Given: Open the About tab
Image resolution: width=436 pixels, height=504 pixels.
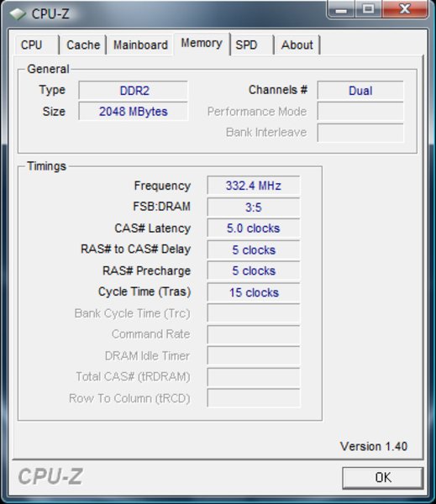Looking at the screenshot, I should click(x=297, y=45).
